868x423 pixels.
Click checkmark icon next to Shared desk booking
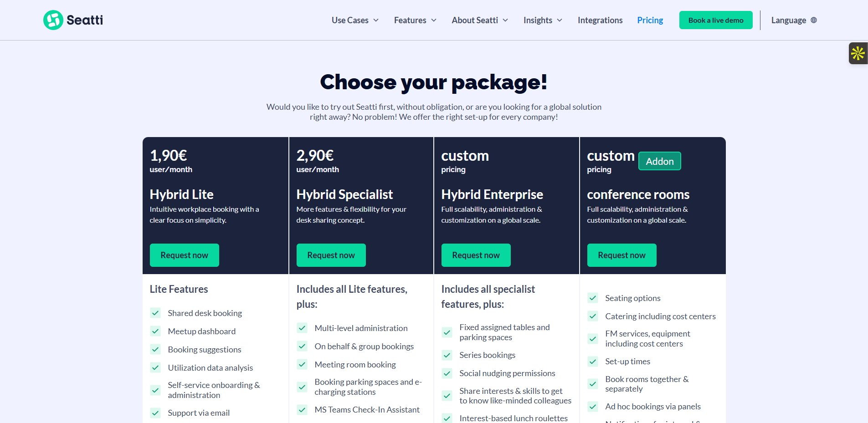click(155, 313)
